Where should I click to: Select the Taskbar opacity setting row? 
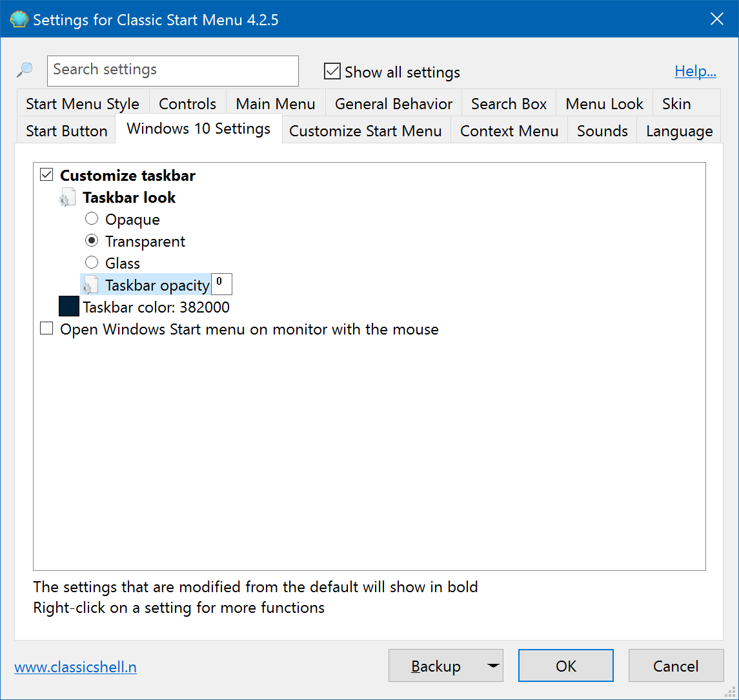tap(146, 285)
